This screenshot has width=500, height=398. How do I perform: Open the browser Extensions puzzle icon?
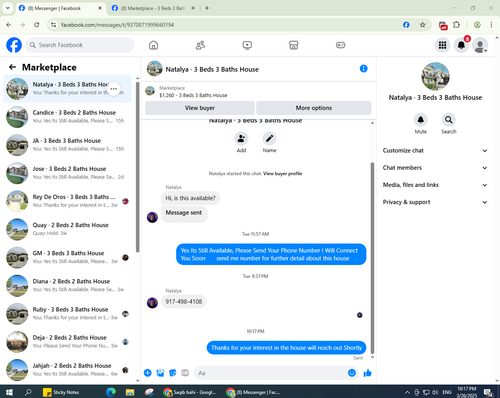(456, 25)
